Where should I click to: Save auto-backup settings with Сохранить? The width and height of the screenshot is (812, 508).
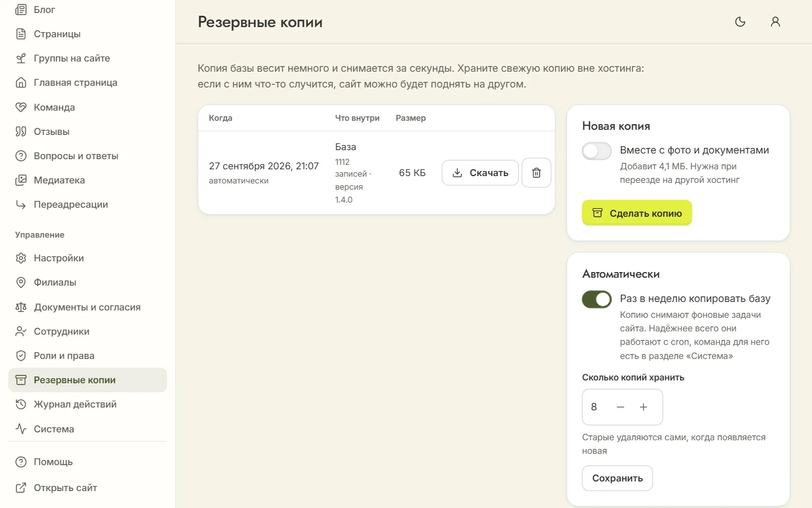click(x=617, y=478)
